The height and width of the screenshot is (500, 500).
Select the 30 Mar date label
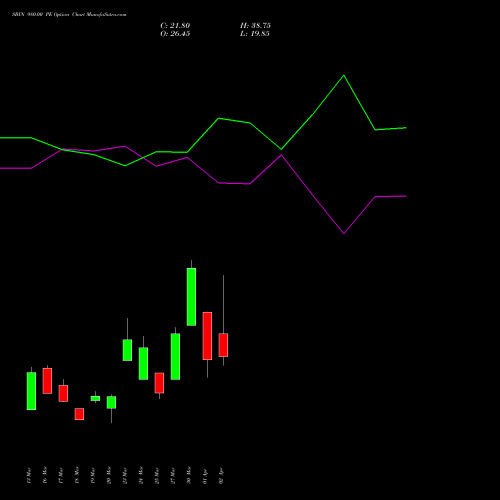click(x=189, y=475)
